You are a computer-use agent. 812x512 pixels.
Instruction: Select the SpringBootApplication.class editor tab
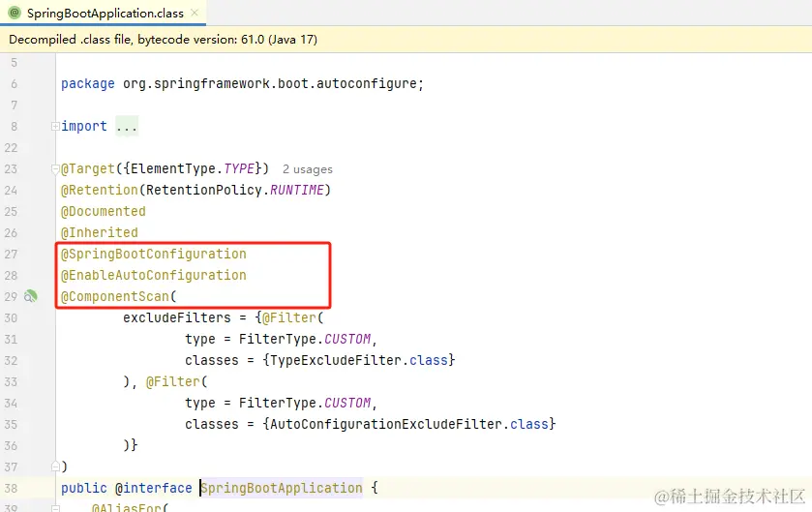click(103, 13)
